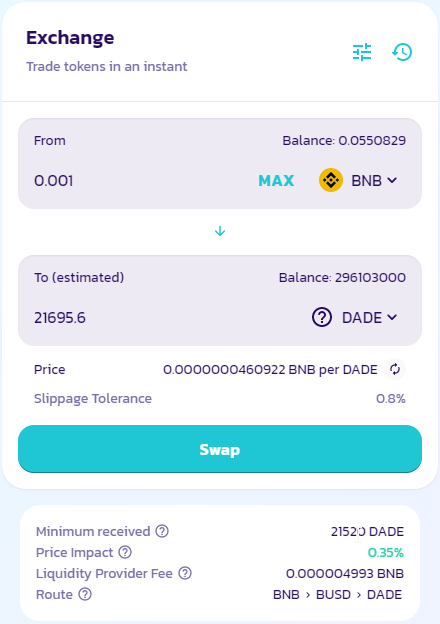Show Route help tooltip icon
Screen dimensions: 440x624
(85, 594)
